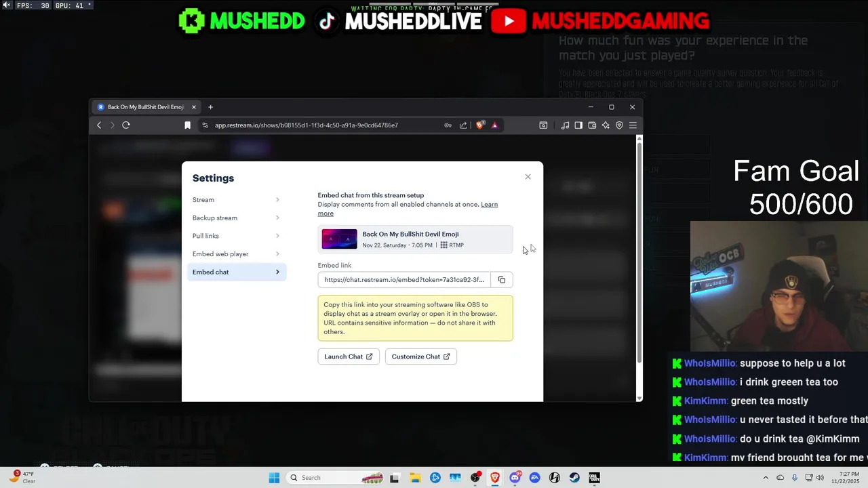Open Call of Duty from the taskbar
Screen dimensions: 868x488
coord(594,478)
